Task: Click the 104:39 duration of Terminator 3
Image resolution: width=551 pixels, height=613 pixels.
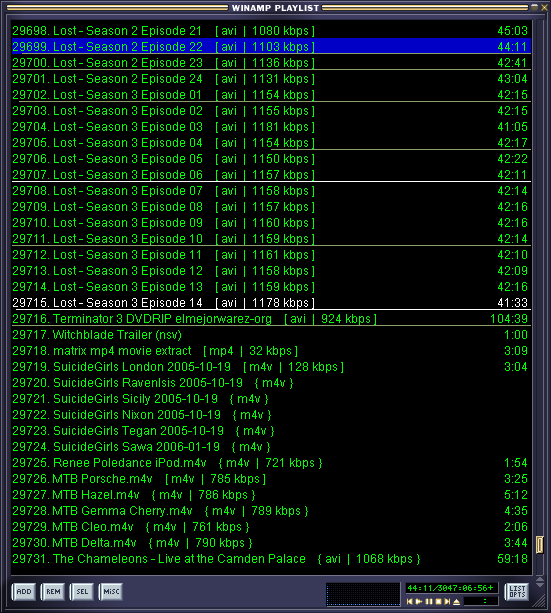Action: click(509, 319)
